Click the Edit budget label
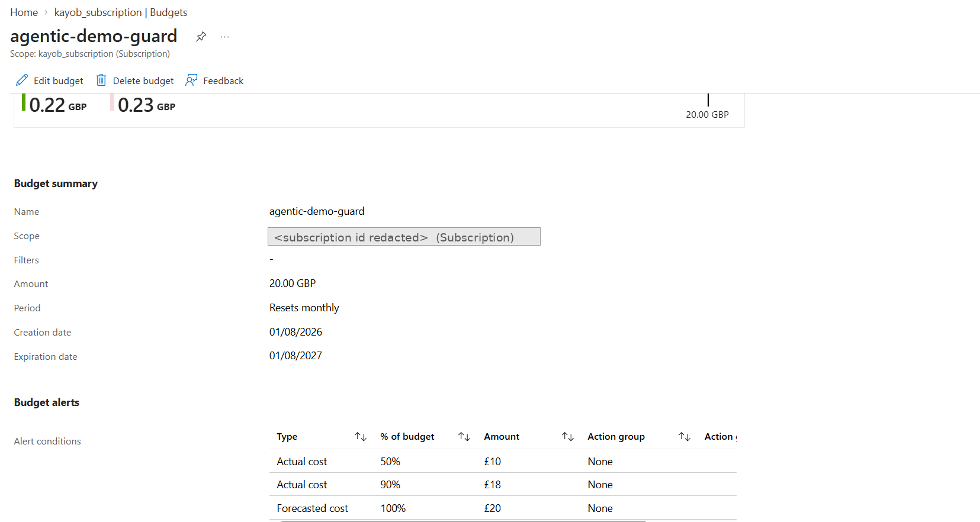Screen dimensions: 980x522 point(59,80)
